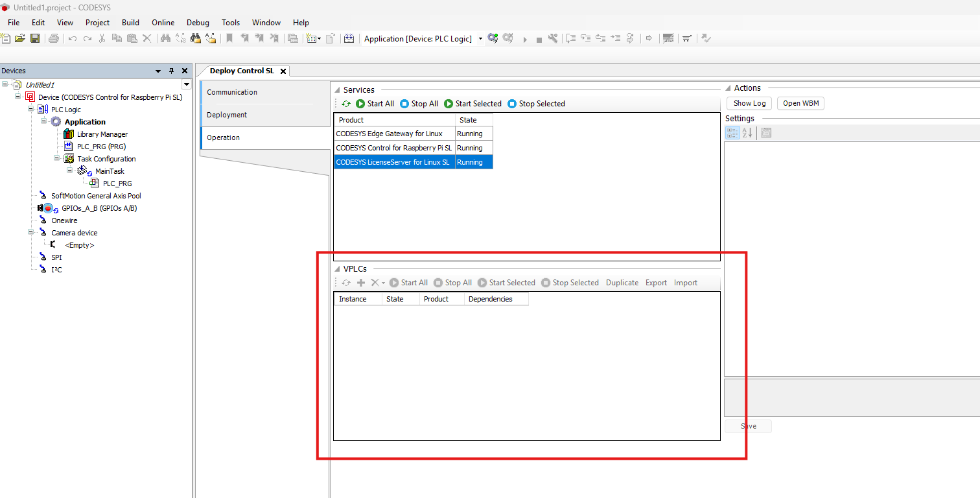Click the Save project toolbar icon
980x498 pixels.
pos(35,39)
